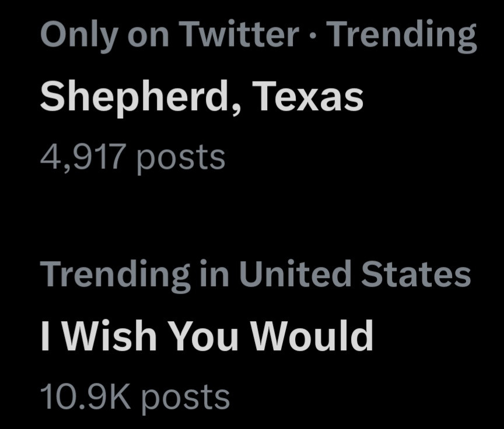This screenshot has height=429, width=504.
Task: Click United States in the second trend label
Action: tap(354, 274)
